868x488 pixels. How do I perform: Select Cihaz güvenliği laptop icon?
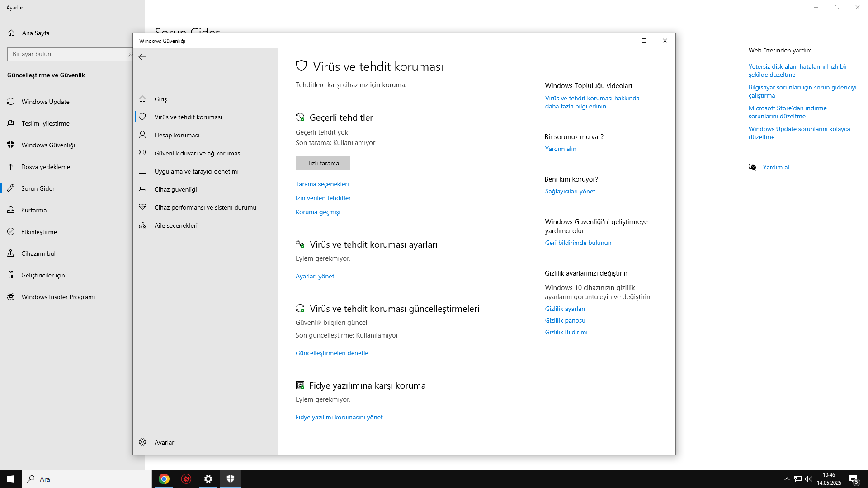142,189
